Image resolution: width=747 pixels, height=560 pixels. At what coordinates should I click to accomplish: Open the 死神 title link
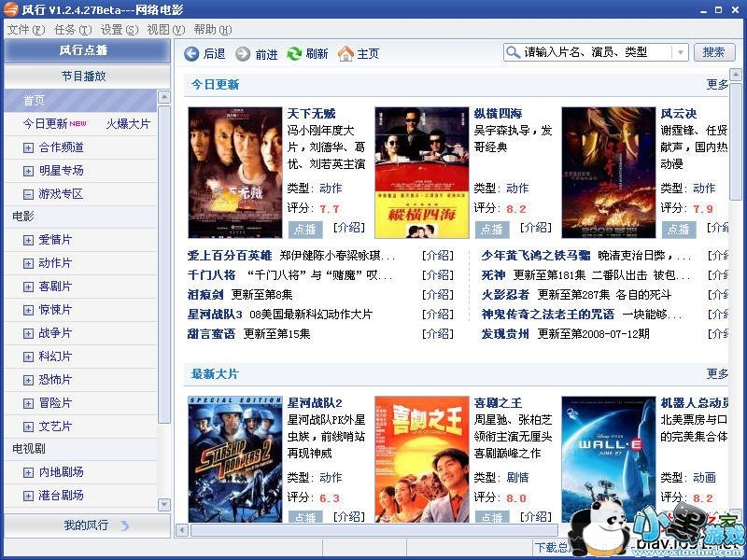(x=493, y=275)
